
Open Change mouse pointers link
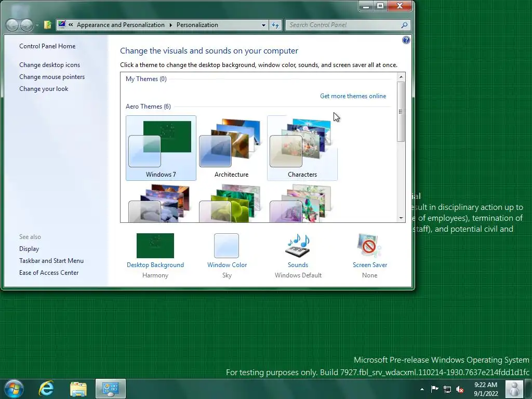[x=52, y=77]
